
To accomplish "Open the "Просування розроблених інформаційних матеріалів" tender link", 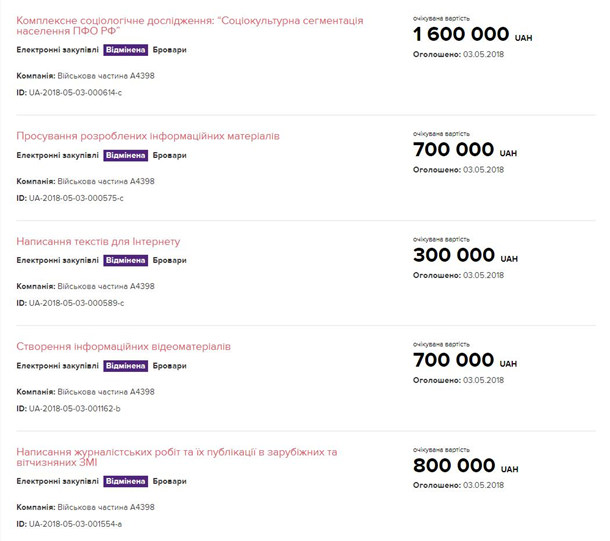I will 148,135.
